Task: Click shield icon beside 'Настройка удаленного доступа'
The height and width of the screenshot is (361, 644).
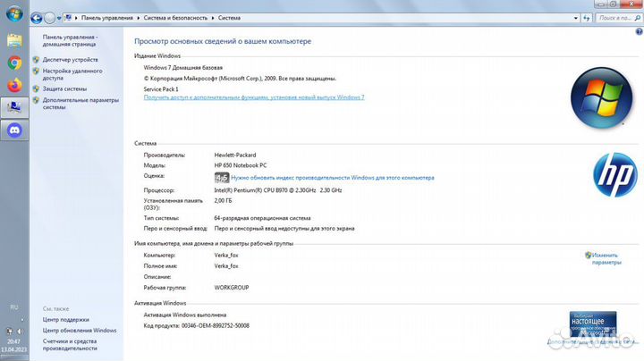Action: click(x=36, y=71)
